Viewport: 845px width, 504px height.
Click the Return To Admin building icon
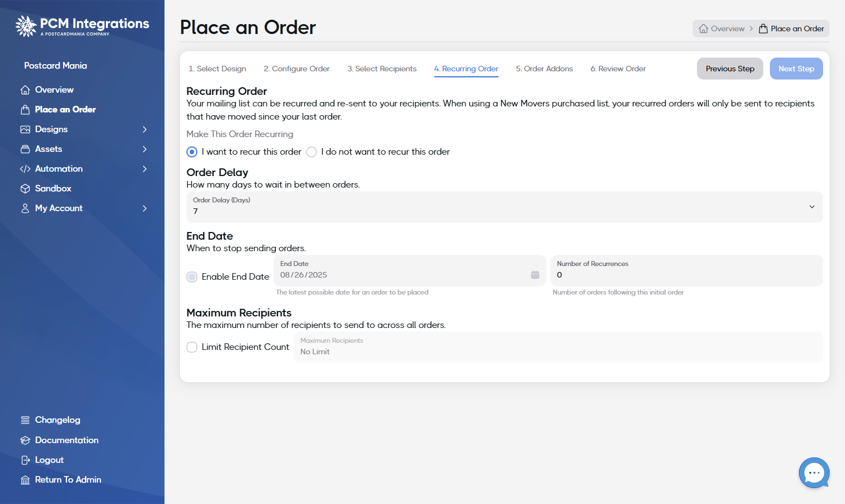pos(25,480)
